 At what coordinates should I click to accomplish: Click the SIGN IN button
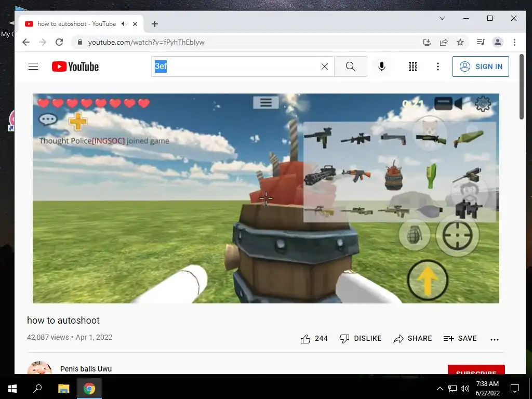[481, 66]
